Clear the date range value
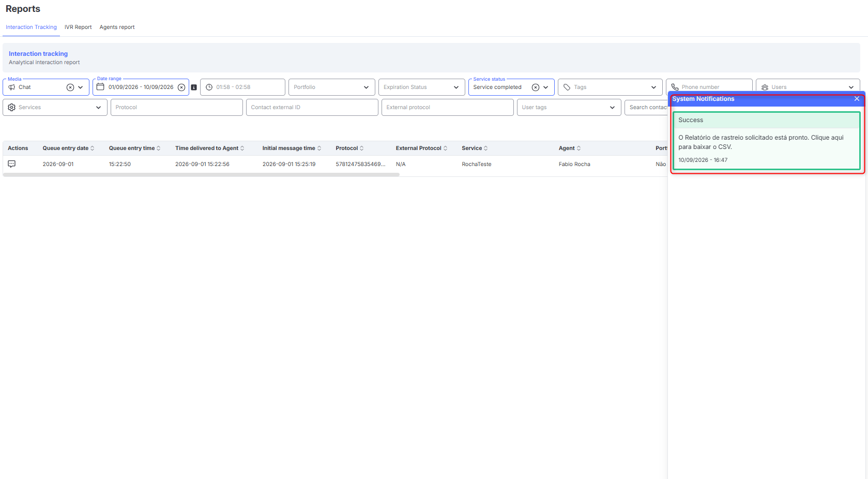 (x=181, y=87)
